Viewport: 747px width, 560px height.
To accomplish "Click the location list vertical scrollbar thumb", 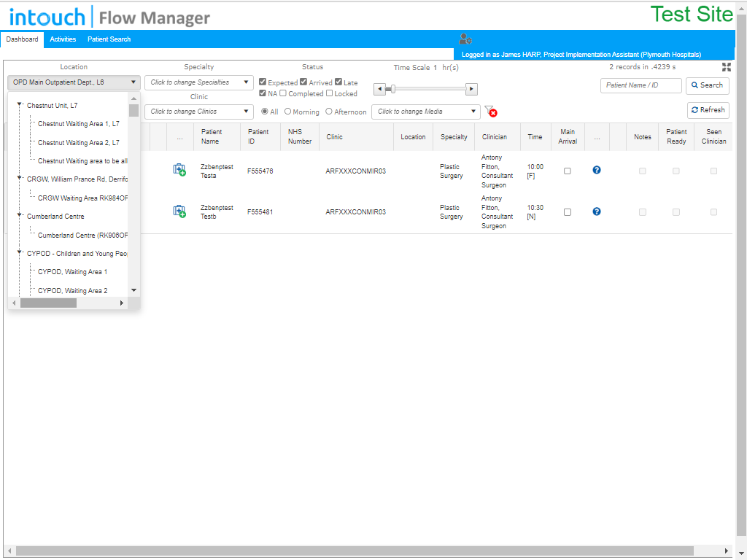I will tap(134, 111).
